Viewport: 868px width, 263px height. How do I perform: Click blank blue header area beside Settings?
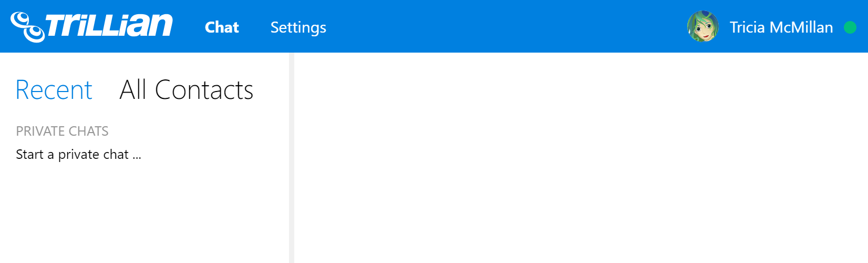[504, 26]
